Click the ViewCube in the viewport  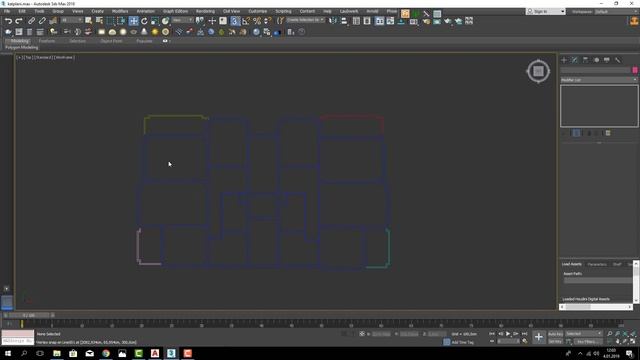(x=538, y=71)
